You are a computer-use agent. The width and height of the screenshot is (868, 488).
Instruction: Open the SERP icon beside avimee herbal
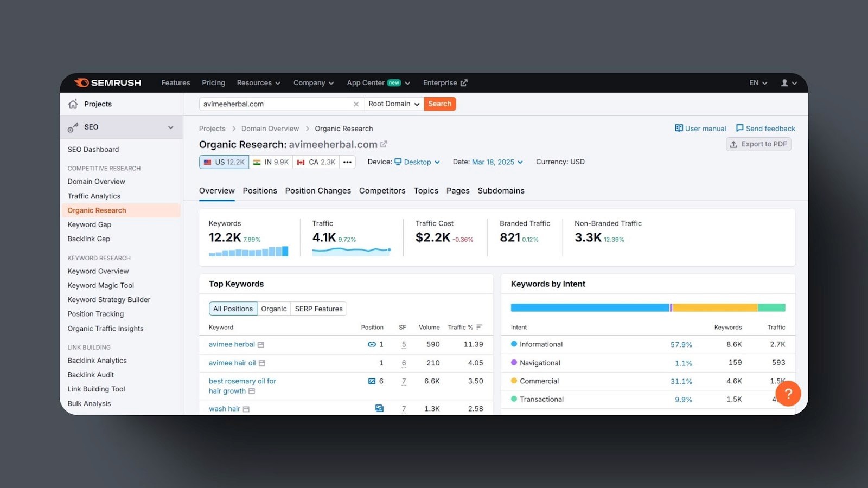coord(261,345)
